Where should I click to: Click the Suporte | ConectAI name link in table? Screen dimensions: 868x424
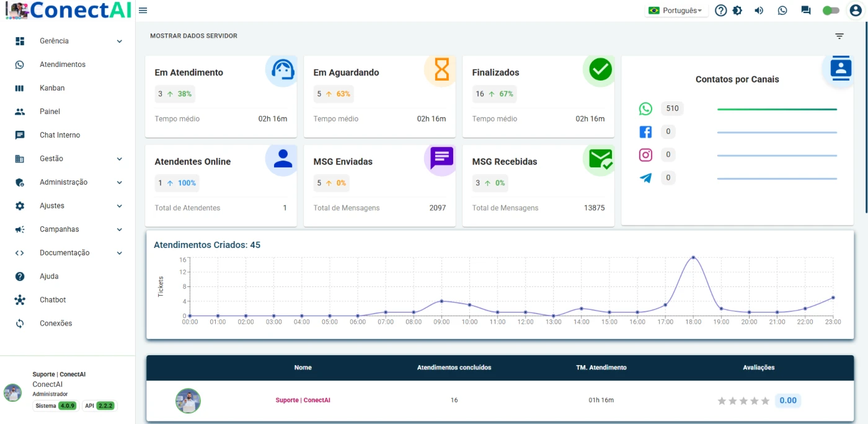coord(303,400)
